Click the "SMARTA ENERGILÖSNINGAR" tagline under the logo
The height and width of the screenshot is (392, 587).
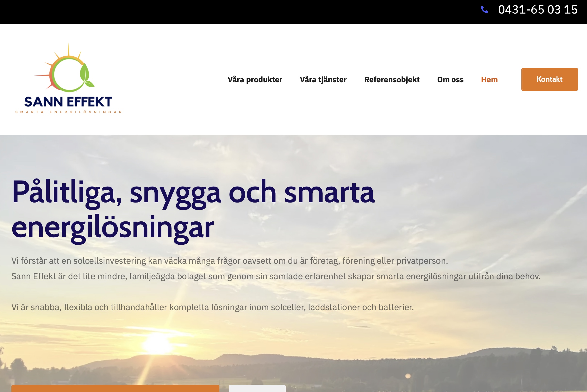point(68,112)
